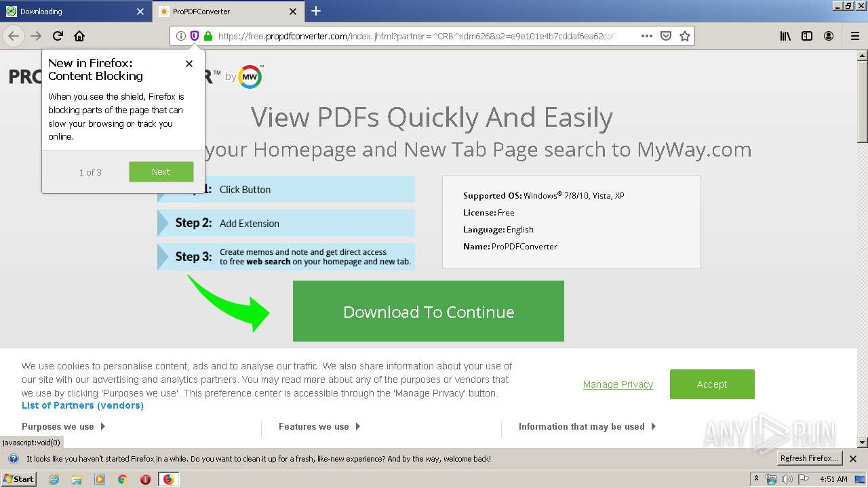The width and height of the screenshot is (868, 488).
Task: Toggle the sidebars icon
Action: tap(807, 36)
